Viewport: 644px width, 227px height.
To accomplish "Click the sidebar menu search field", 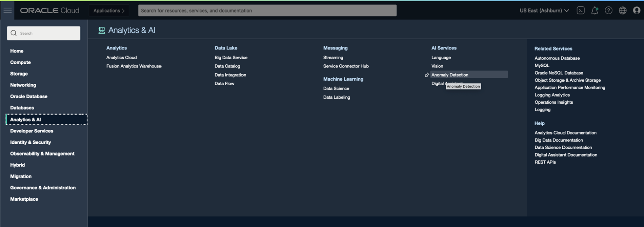I will point(43,33).
